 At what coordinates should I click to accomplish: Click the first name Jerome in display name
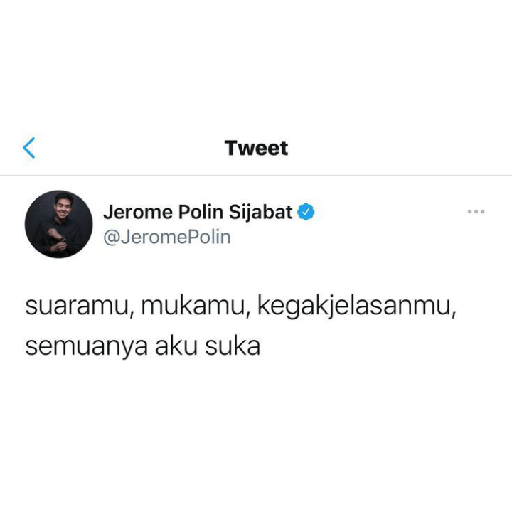click(x=138, y=212)
